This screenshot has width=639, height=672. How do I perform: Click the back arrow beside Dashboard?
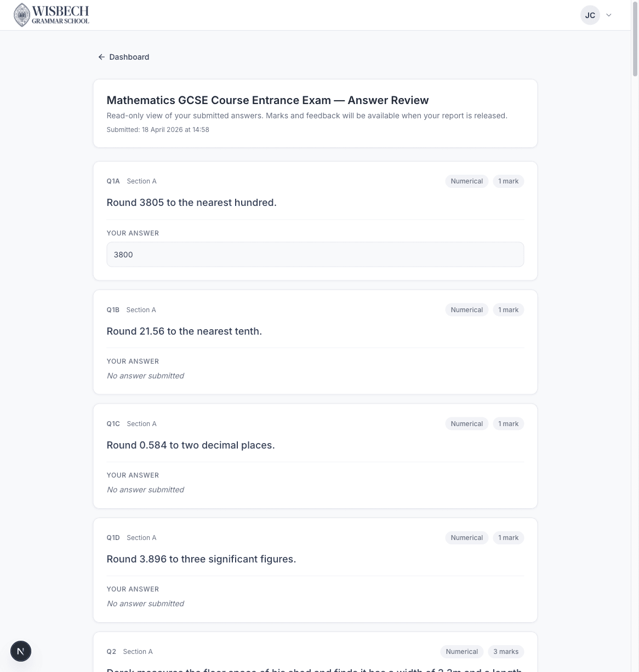tap(101, 57)
